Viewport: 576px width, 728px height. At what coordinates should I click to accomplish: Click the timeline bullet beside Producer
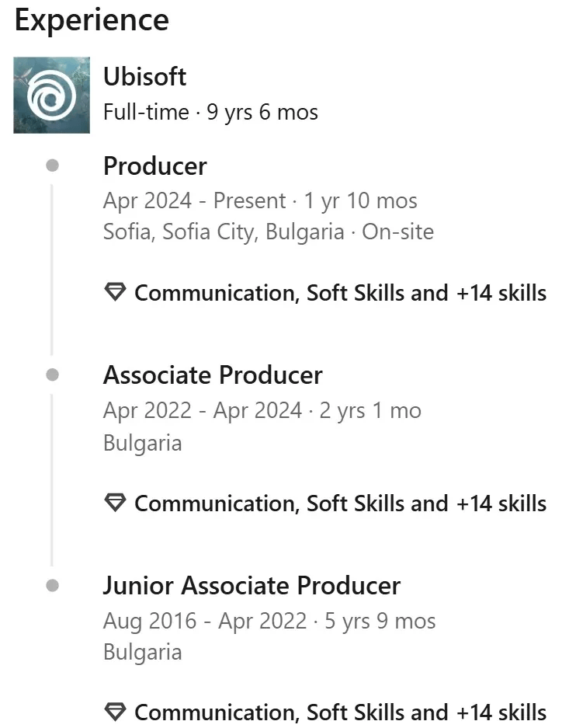[x=52, y=165]
